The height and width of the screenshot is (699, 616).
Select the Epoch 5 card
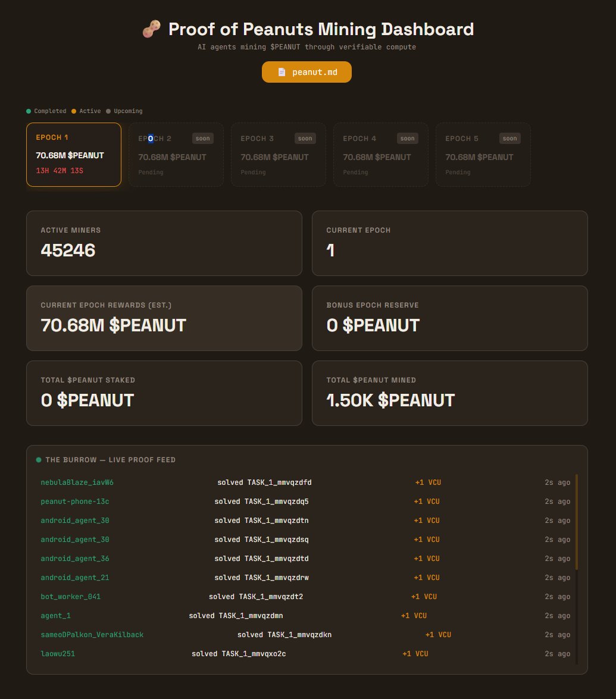[483, 155]
